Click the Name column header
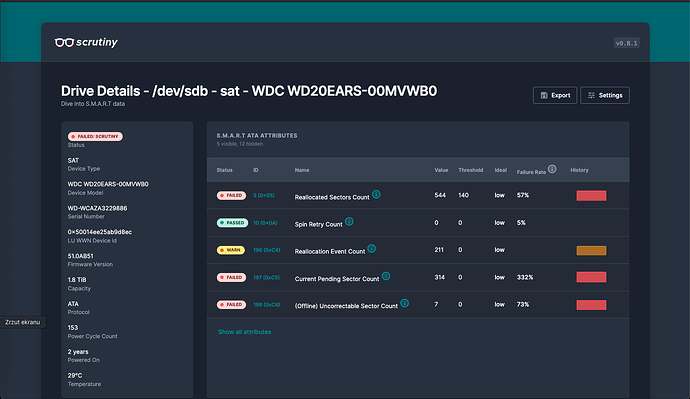This screenshot has height=399, width=690. (302, 170)
